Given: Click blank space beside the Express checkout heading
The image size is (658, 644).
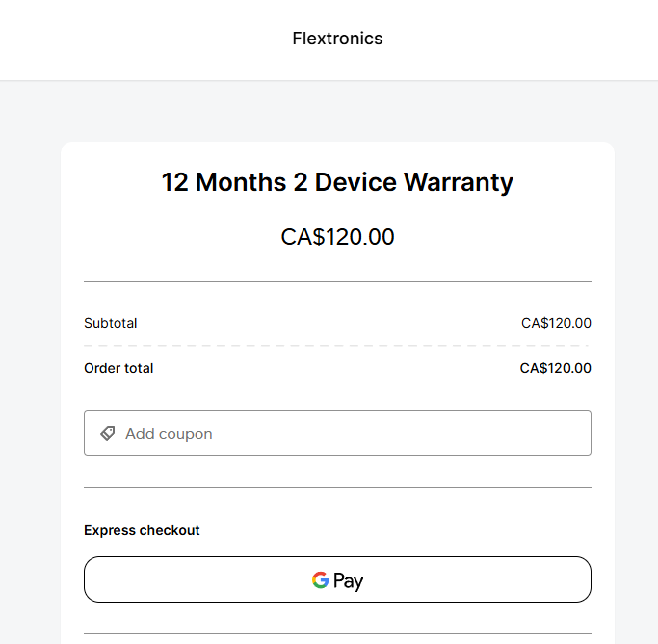Looking at the screenshot, I should click(x=405, y=530).
